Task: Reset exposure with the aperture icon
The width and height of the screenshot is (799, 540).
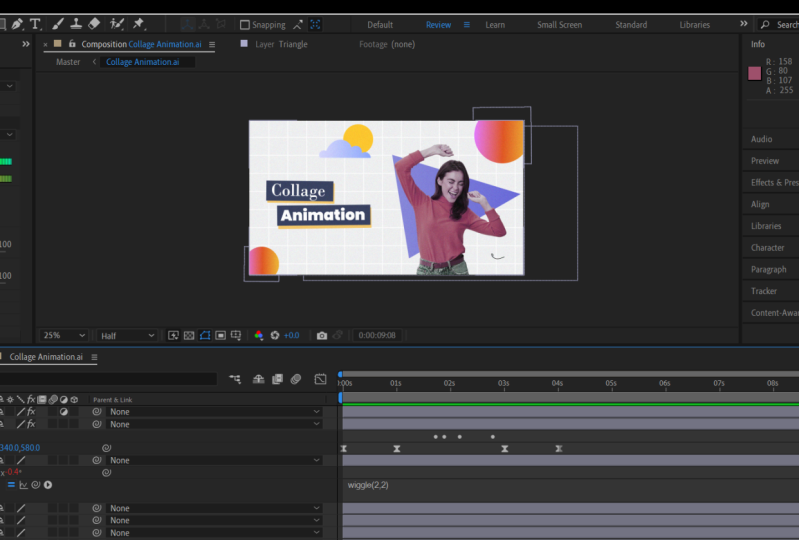Action: pyautogui.click(x=275, y=335)
